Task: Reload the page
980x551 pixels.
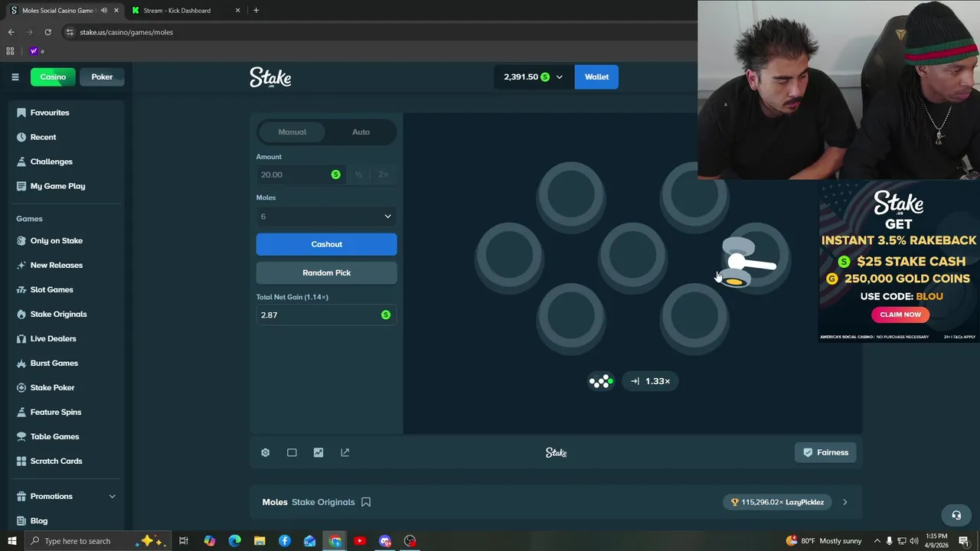Action: click(47, 32)
